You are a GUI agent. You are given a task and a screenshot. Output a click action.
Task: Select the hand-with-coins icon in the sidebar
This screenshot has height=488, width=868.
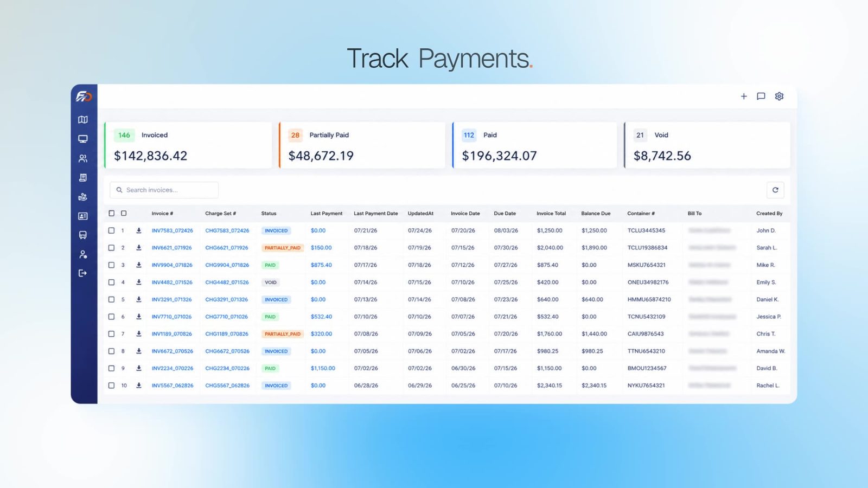[83, 197]
